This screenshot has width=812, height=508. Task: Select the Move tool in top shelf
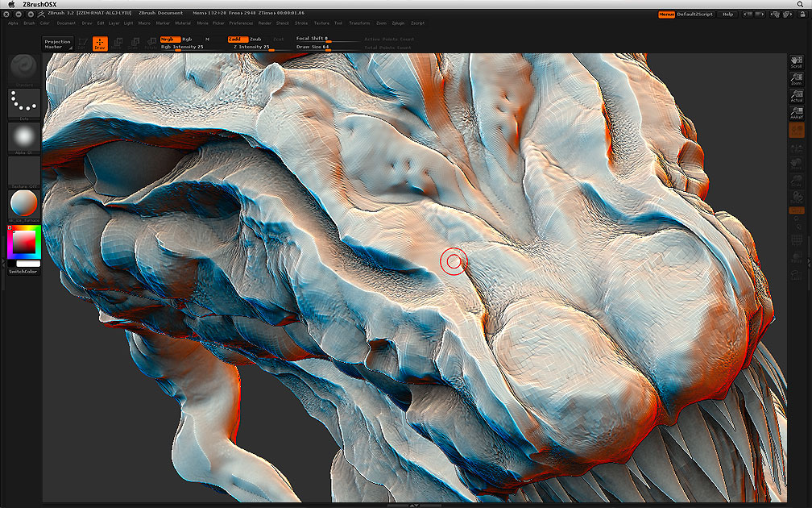(118, 44)
